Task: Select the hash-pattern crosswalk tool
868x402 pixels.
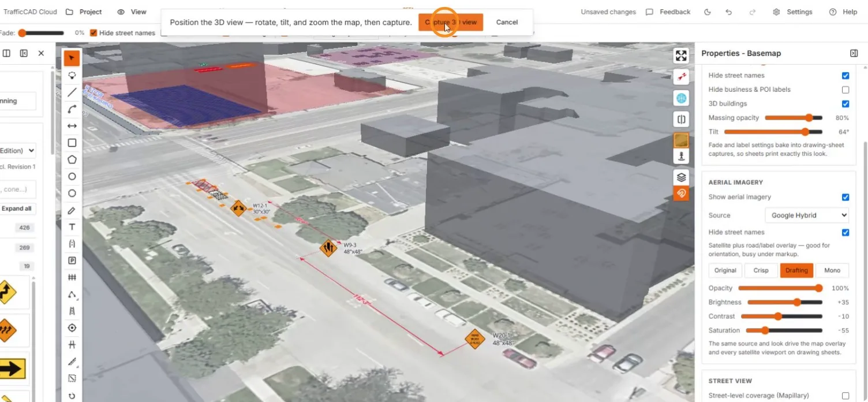Action: [x=72, y=277]
